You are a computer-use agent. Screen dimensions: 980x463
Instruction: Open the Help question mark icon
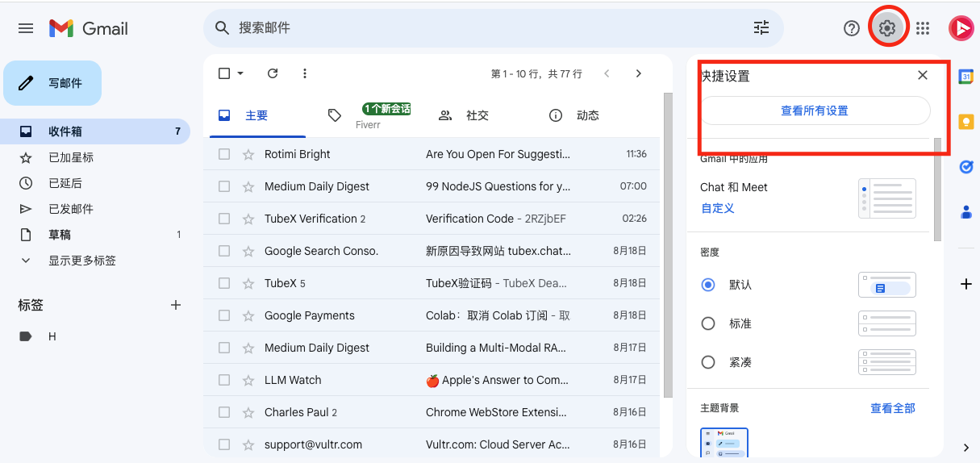(x=852, y=28)
